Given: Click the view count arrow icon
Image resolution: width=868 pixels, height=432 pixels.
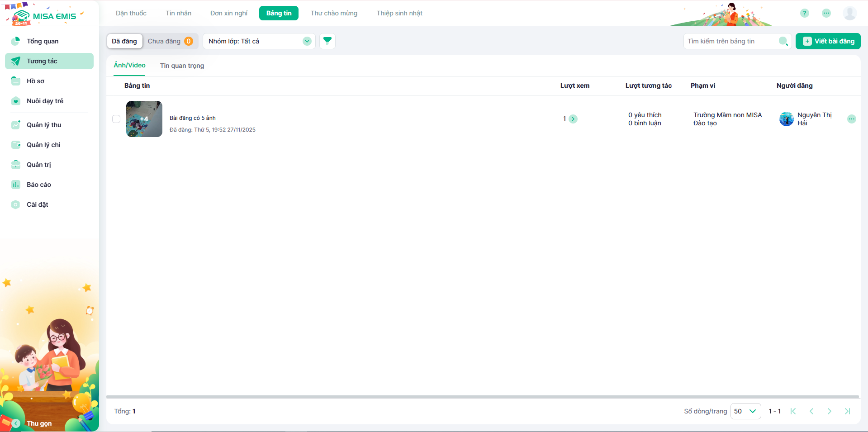Looking at the screenshot, I should (x=573, y=119).
